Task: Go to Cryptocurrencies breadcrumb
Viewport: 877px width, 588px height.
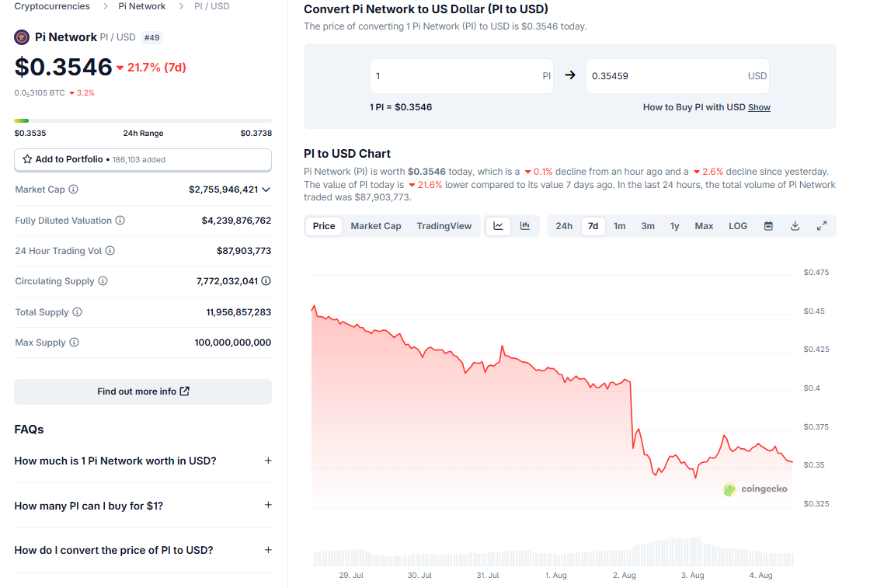Action: (52, 6)
